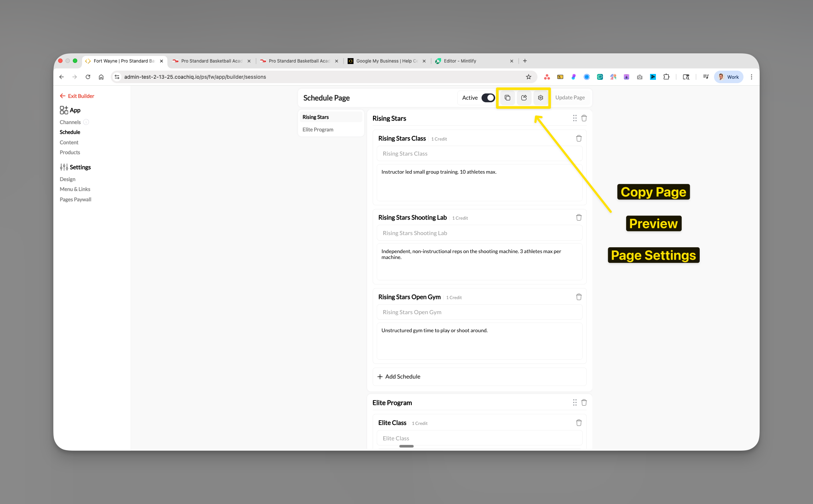This screenshot has width=813, height=504.
Task: Open the Preview share icon
Action: click(x=524, y=97)
